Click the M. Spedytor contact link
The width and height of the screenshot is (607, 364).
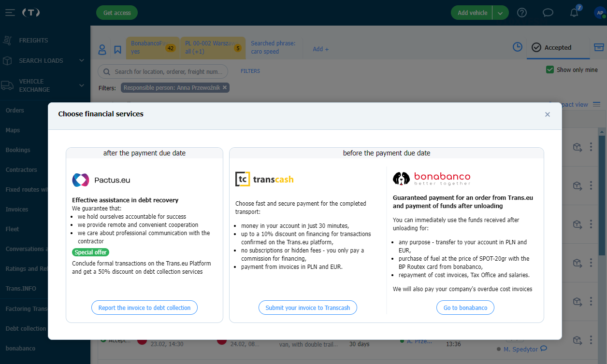click(520, 349)
